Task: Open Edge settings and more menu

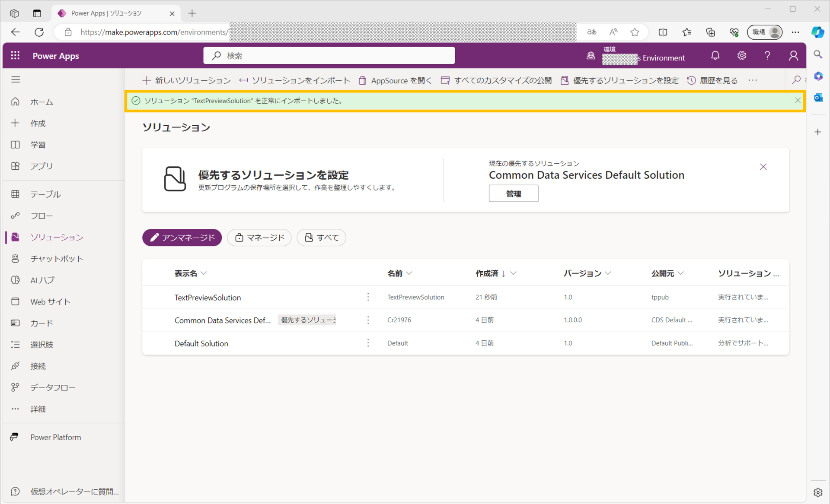Action: (795, 32)
